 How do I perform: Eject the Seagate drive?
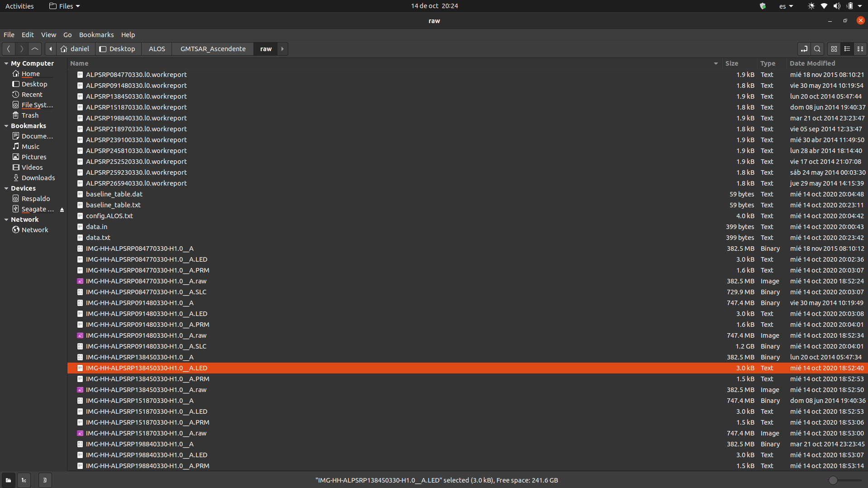62,209
